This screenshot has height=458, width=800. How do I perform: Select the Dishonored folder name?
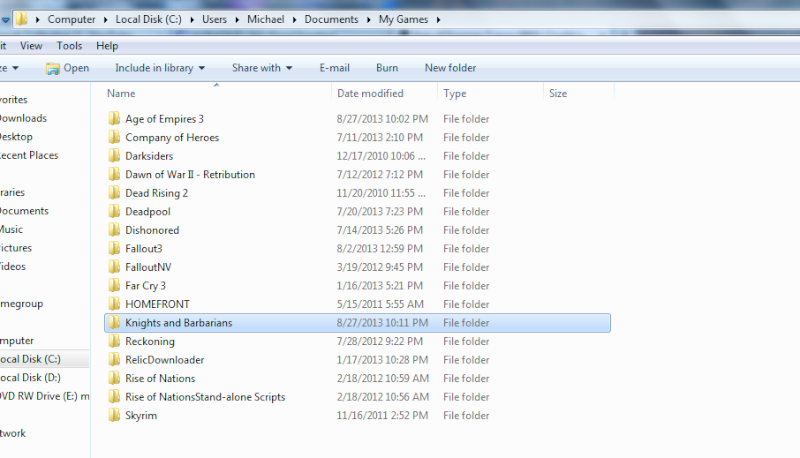pos(152,230)
